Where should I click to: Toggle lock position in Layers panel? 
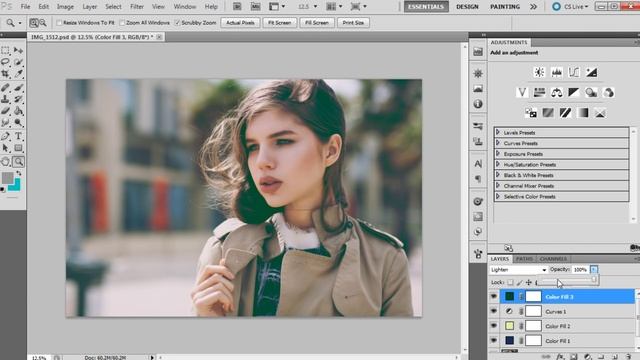[x=529, y=282]
